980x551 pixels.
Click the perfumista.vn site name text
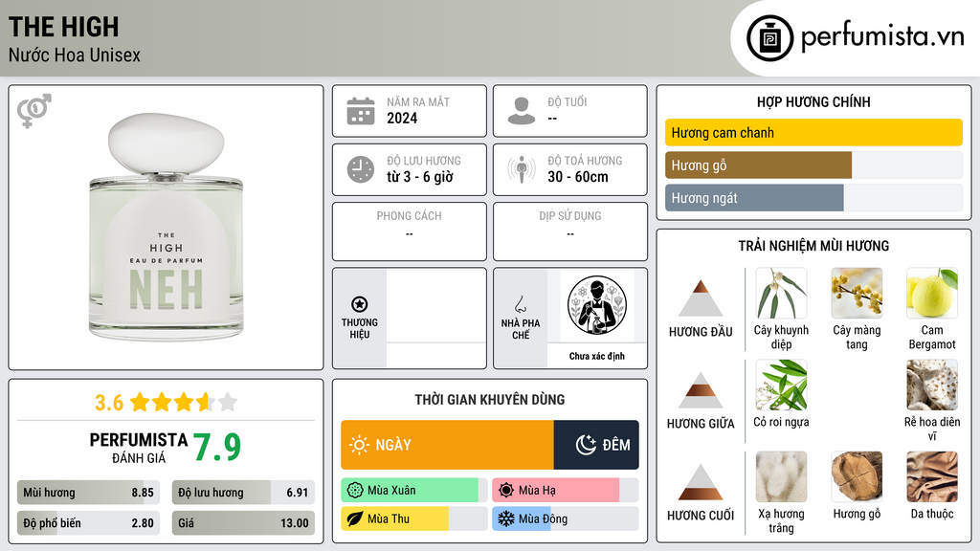point(882,37)
